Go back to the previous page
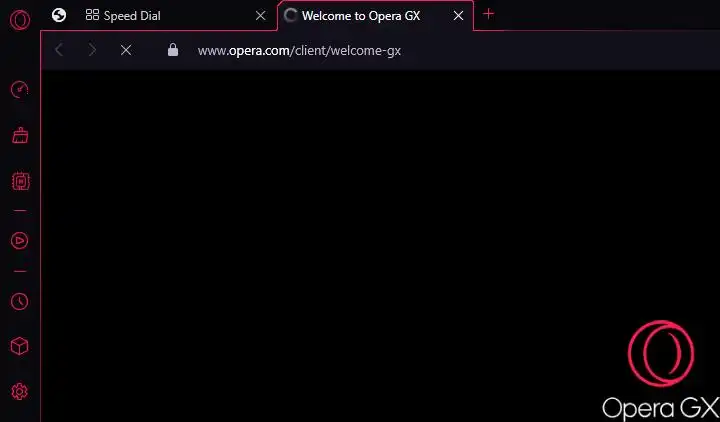 [59, 50]
